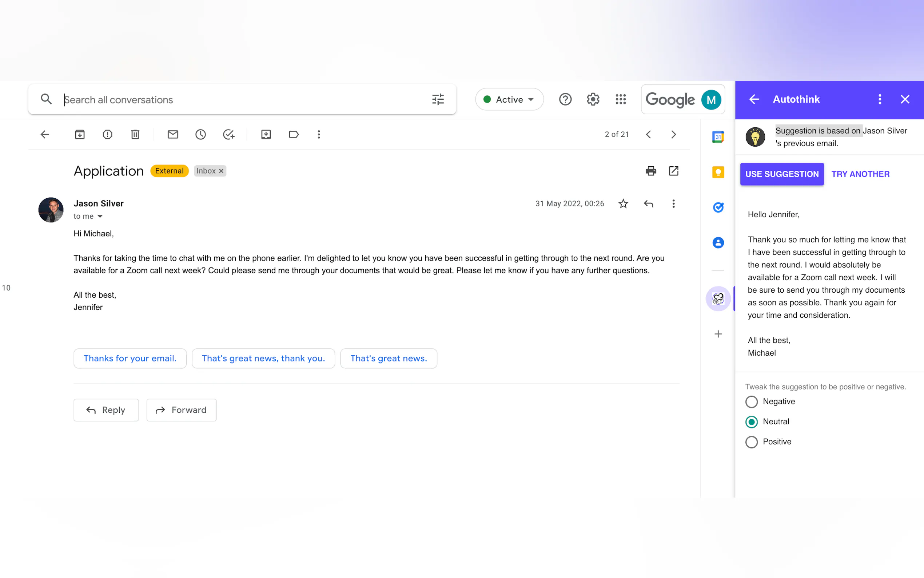Image resolution: width=924 pixels, height=578 pixels.
Task: Open Google apps grid menu
Action: (621, 99)
